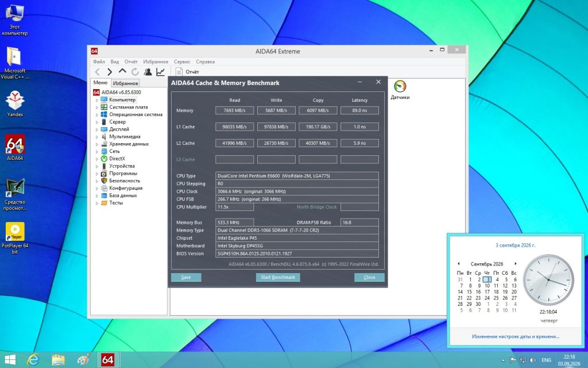
Task: Expand the Тесты node arrow
Action: coord(96,203)
